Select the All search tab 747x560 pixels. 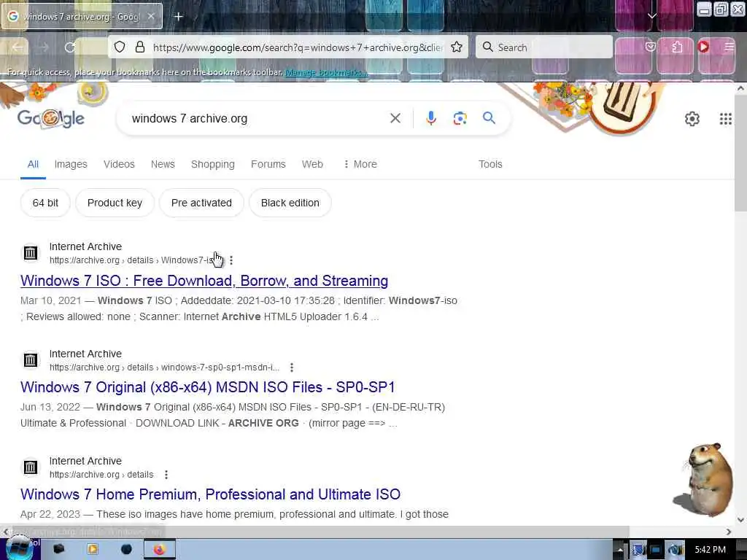(33, 164)
